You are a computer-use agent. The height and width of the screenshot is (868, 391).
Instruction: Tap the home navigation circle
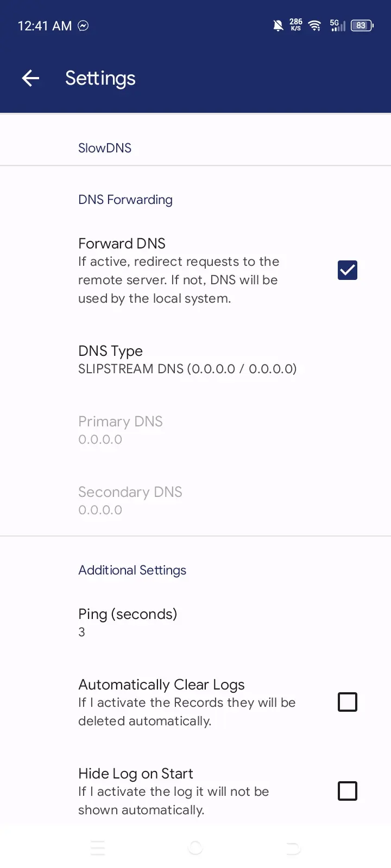tap(195, 847)
